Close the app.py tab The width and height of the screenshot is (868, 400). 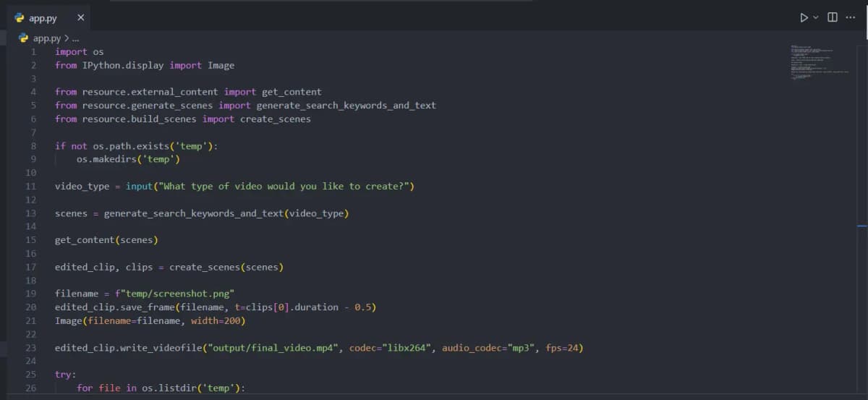pyautogui.click(x=80, y=17)
